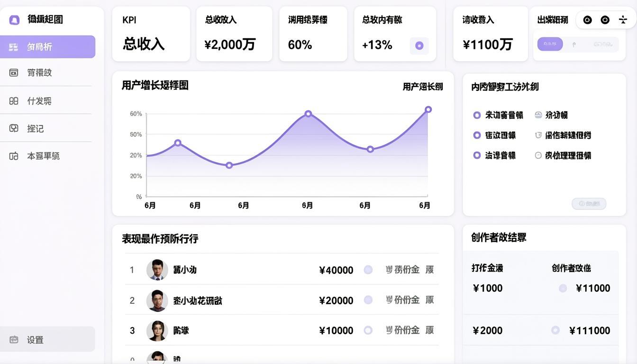637x364 pixels.
Task: Click the 60% value card
Action: pyautogui.click(x=313, y=34)
